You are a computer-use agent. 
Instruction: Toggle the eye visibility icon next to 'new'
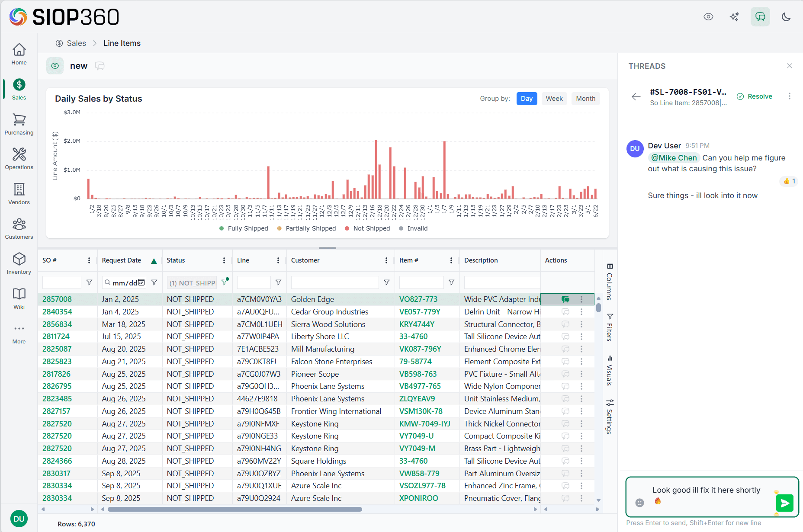pos(55,66)
